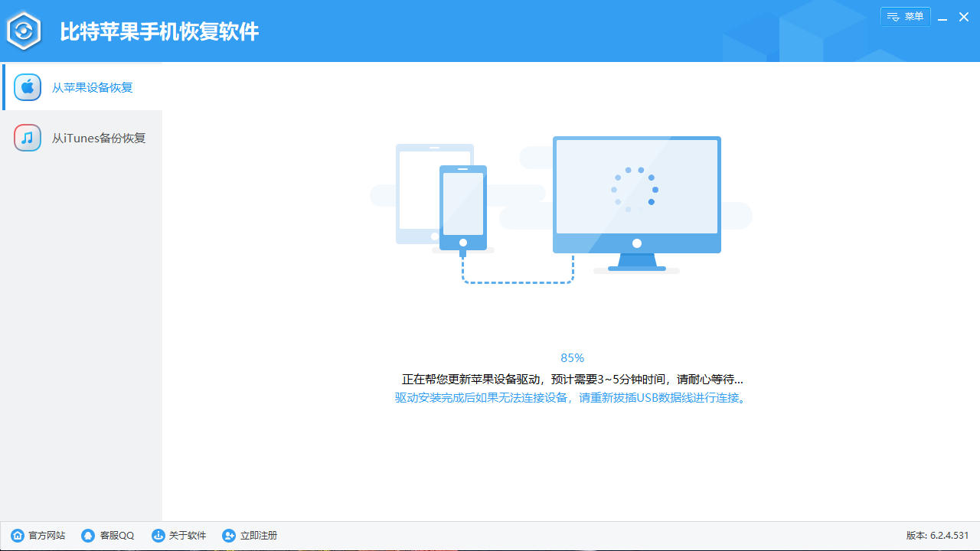
Task: Click the tablet illustration behind the phone
Action: coord(416,191)
